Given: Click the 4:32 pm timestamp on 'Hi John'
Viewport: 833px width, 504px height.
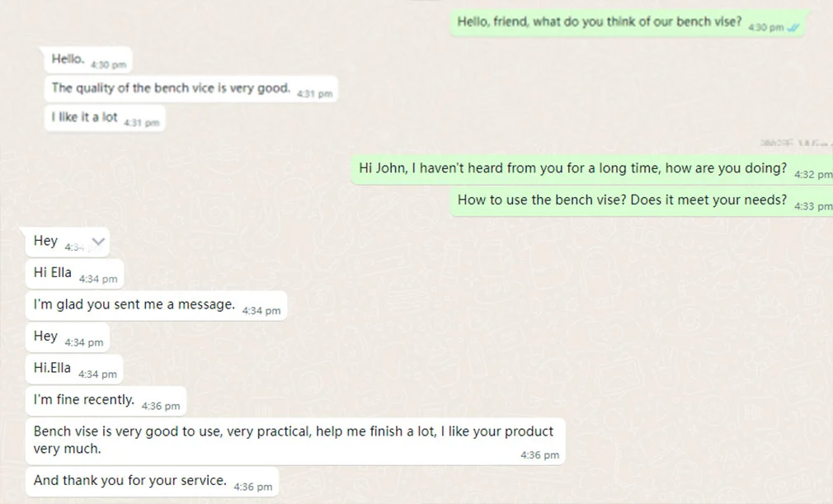Looking at the screenshot, I should tap(812, 175).
